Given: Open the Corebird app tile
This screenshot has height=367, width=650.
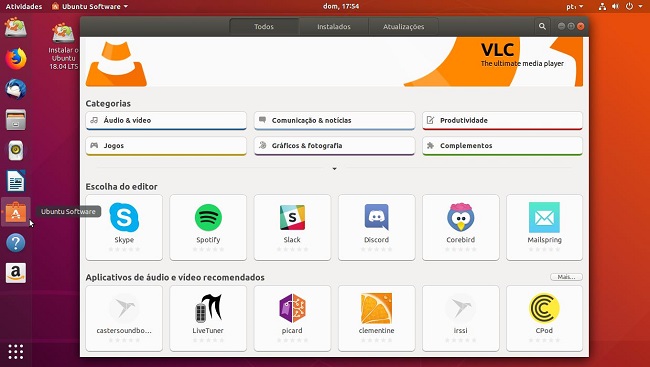Looking at the screenshot, I should coord(461,227).
